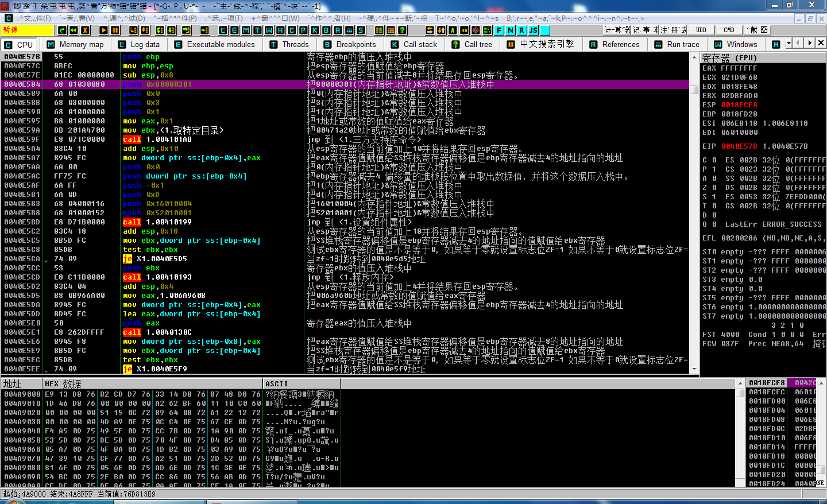The height and width of the screenshot is (504, 827).
Task: Switch to the Memory map tab
Action: coord(75,44)
